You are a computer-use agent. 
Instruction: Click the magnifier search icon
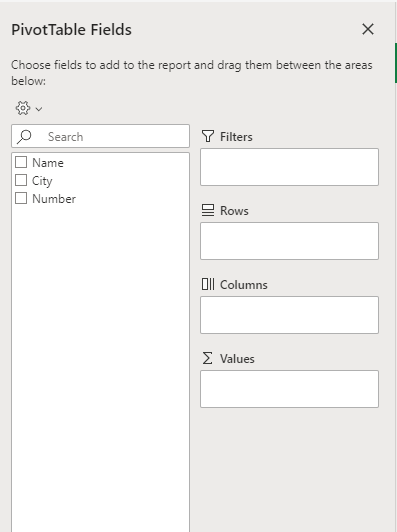tap(24, 137)
